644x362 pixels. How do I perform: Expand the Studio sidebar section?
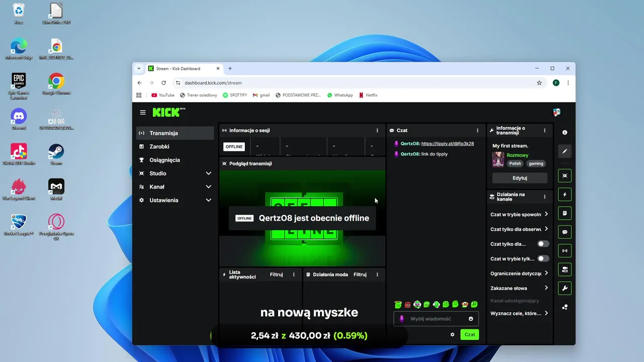(x=175, y=173)
